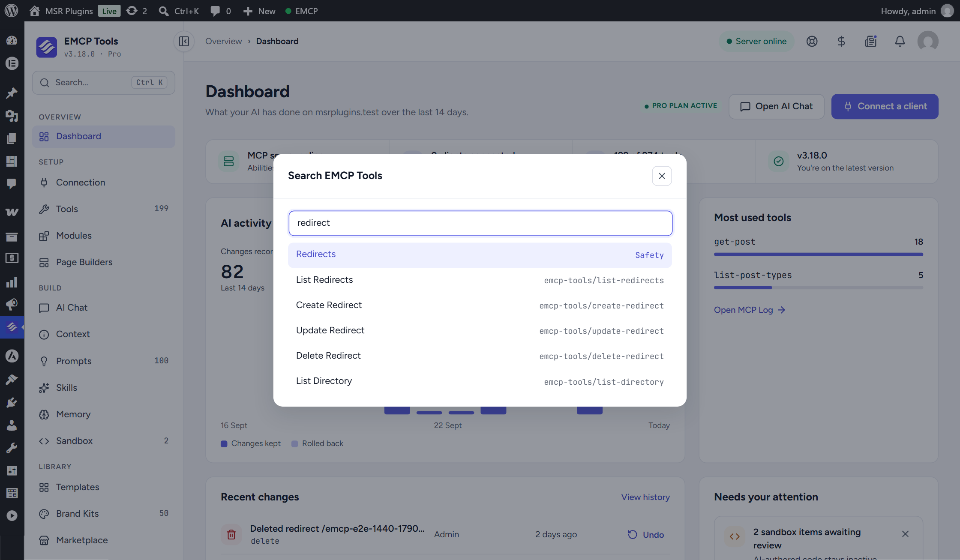The width and height of the screenshot is (960, 560).
Task: Close the Search EMCP Tools dialog
Action: tap(662, 176)
